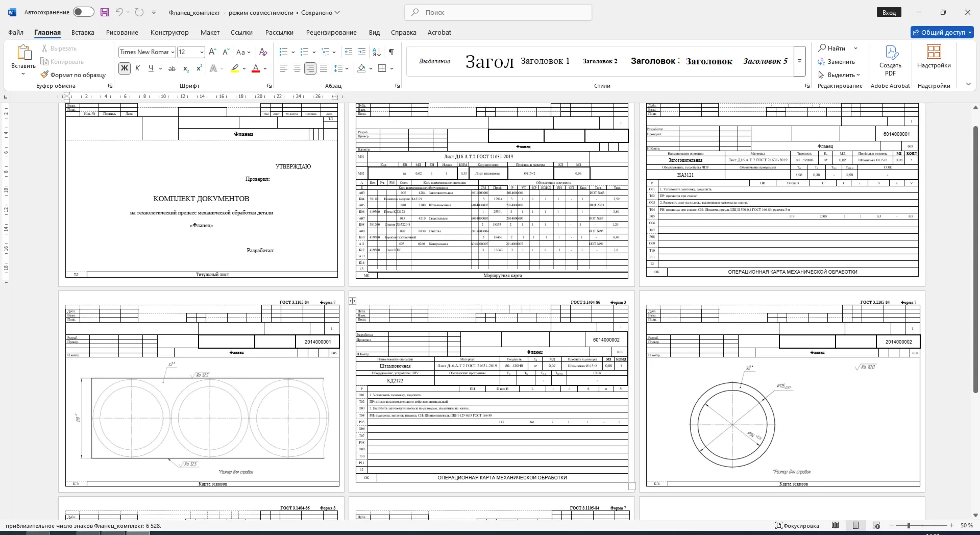
Task: Apply italic formatting with the К button
Action: [x=137, y=68]
